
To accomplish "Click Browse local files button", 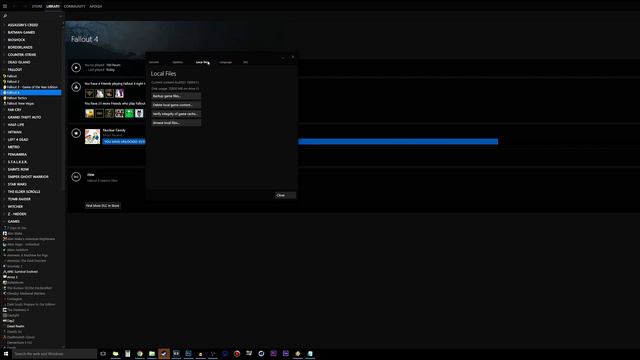I will (176, 123).
